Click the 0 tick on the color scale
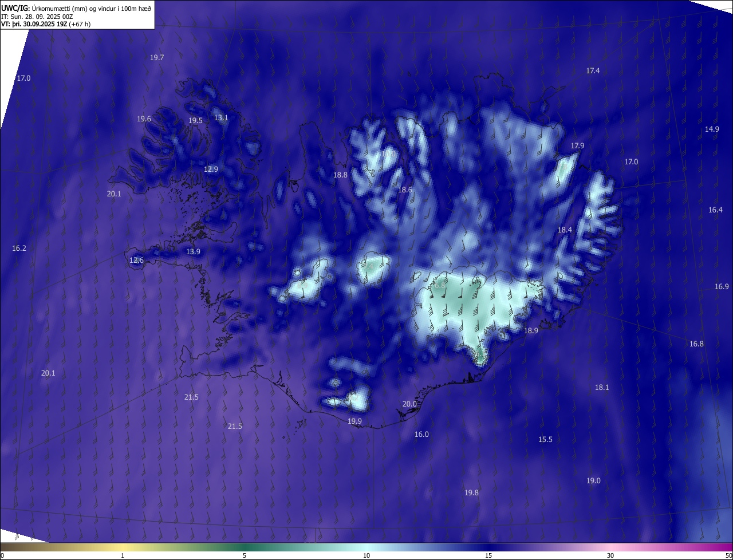733x560 pixels. click(x=2, y=555)
